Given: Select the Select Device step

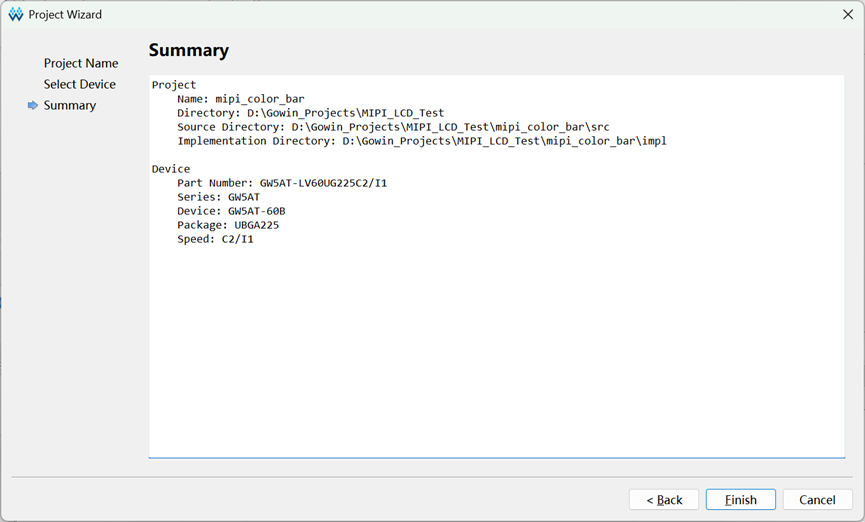Looking at the screenshot, I should coord(80,84).
